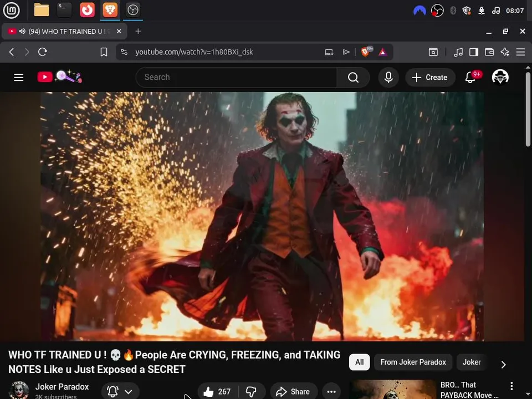Open the YouTube guide hamburger menu
This screenshot has height=399, width=532.
click(19, 78)
